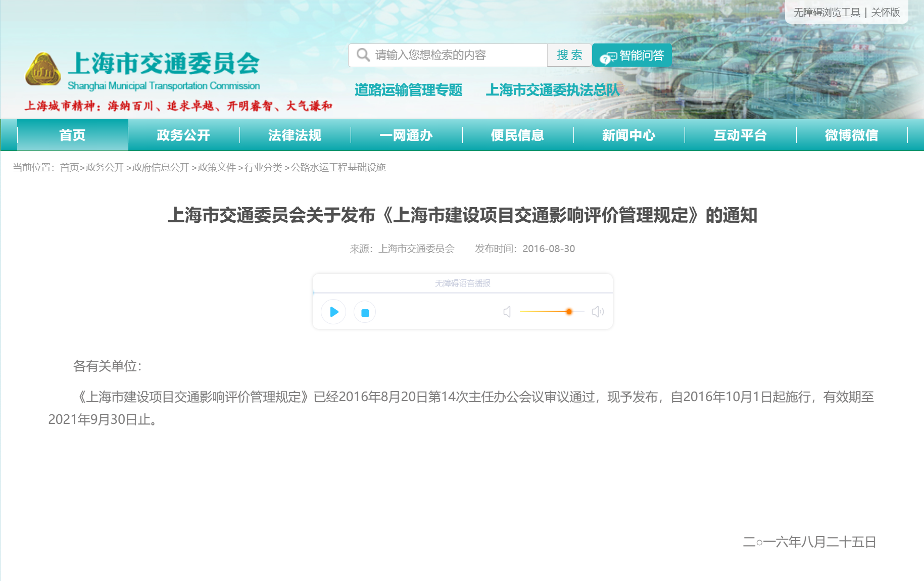The width and height of the screenshot is (924, 581).
Task: Click the 发布时间 2016-08-30 text
Action: [525, 249]
